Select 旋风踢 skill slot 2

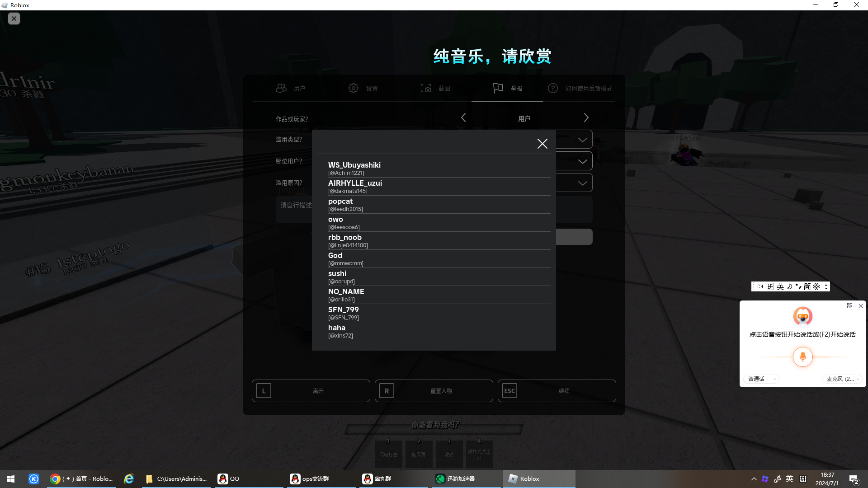tap(419, 453)
